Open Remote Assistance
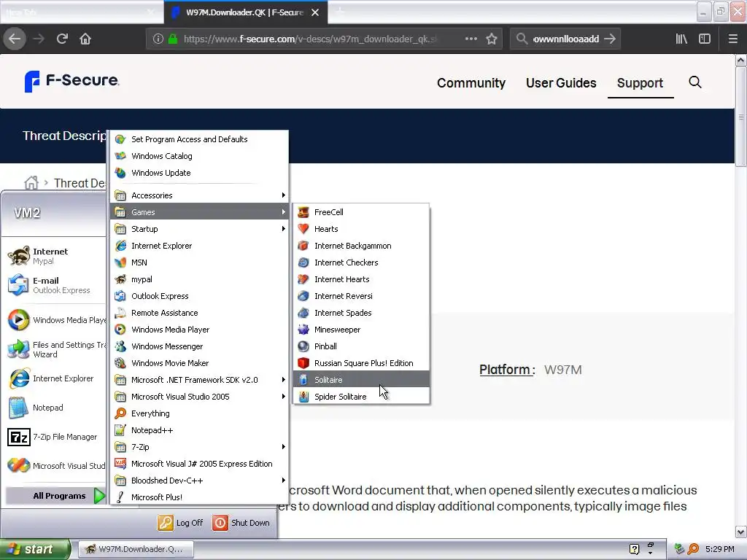 (199, 312)
